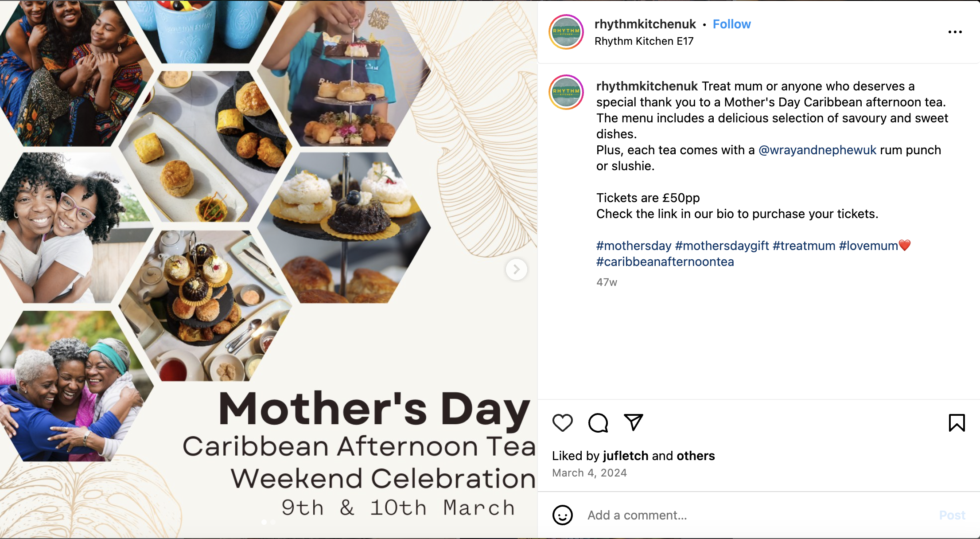Open the emoji picker smiley icon

(x=562, y=515)
